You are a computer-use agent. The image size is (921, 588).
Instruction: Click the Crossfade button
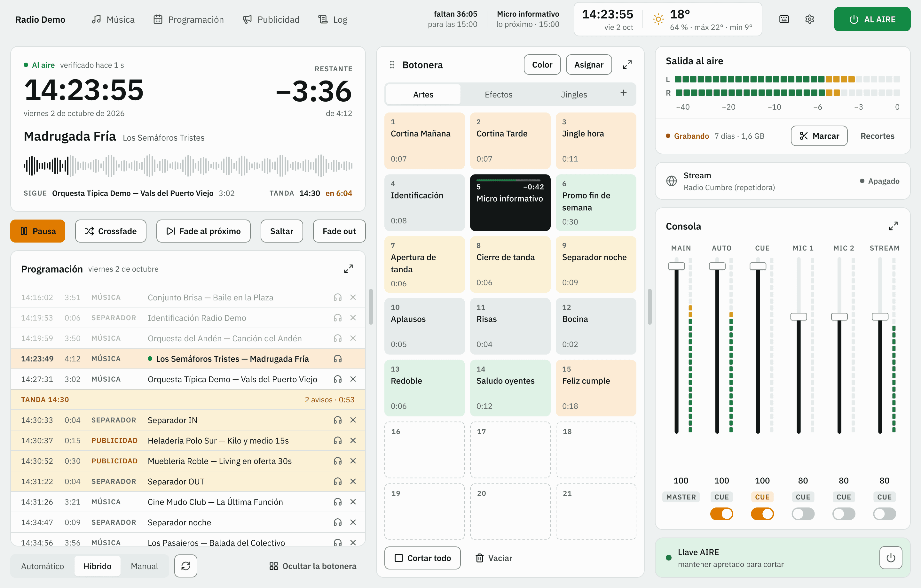coord(111,231)
